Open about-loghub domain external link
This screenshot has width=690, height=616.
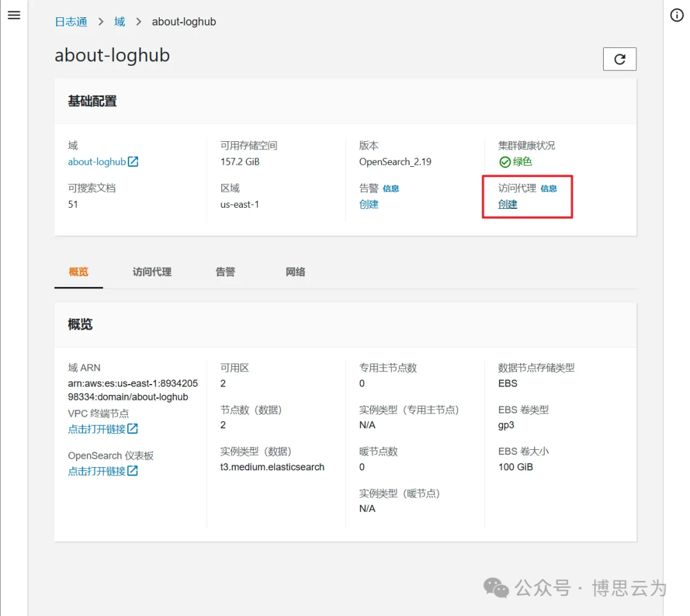pos(103,162)
